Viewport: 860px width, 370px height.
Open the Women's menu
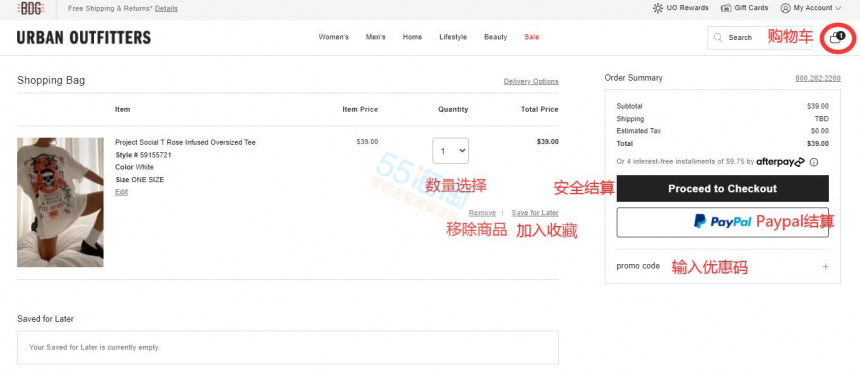point(333,37)
